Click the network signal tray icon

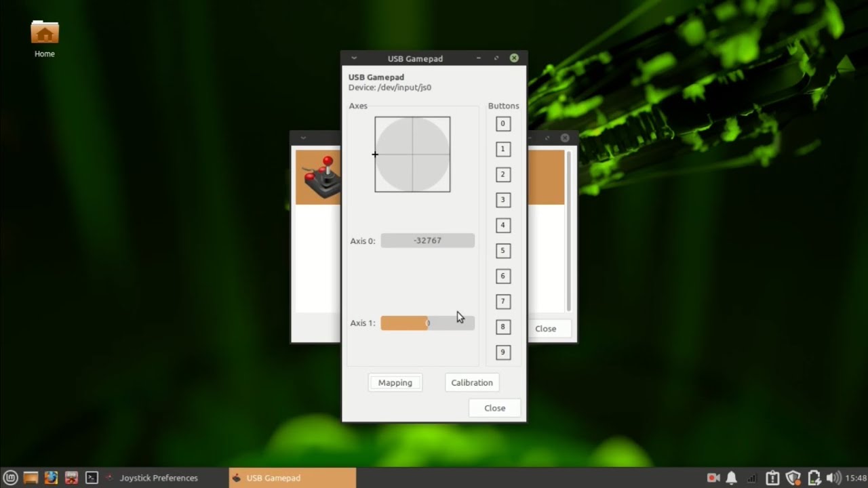coord(751,478)
